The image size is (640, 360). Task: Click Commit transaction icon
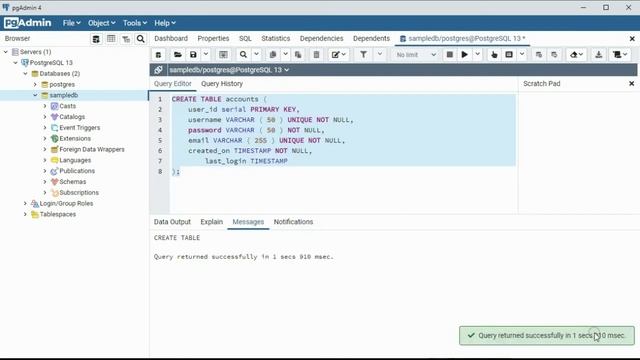coord(539,55)
